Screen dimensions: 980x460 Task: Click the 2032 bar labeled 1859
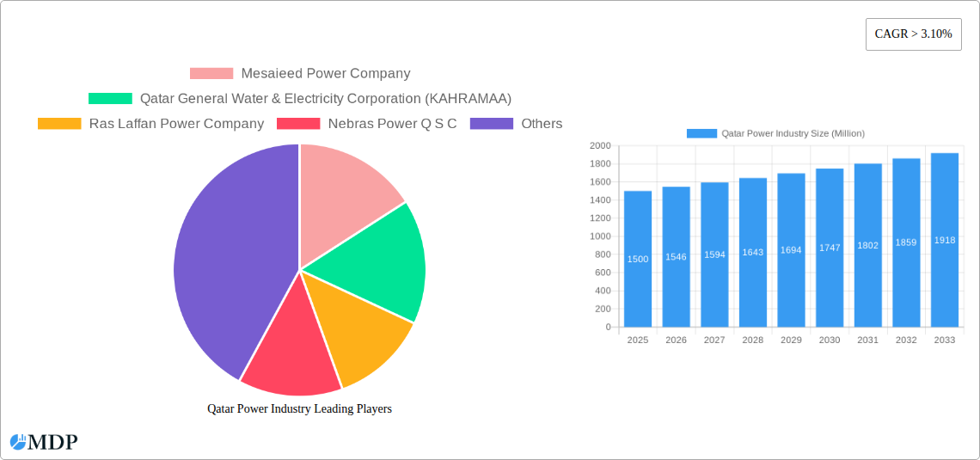pyautogui.click(x=906, y=242)
